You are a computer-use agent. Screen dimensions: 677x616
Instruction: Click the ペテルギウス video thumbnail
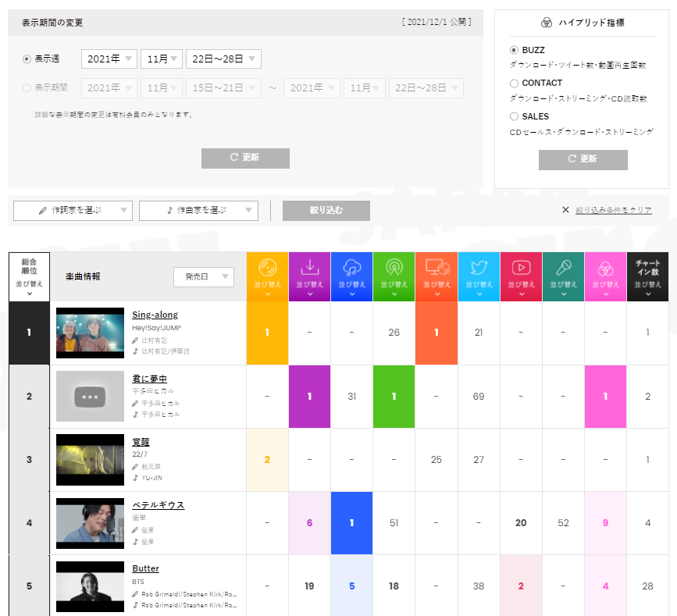coord(91,523)
